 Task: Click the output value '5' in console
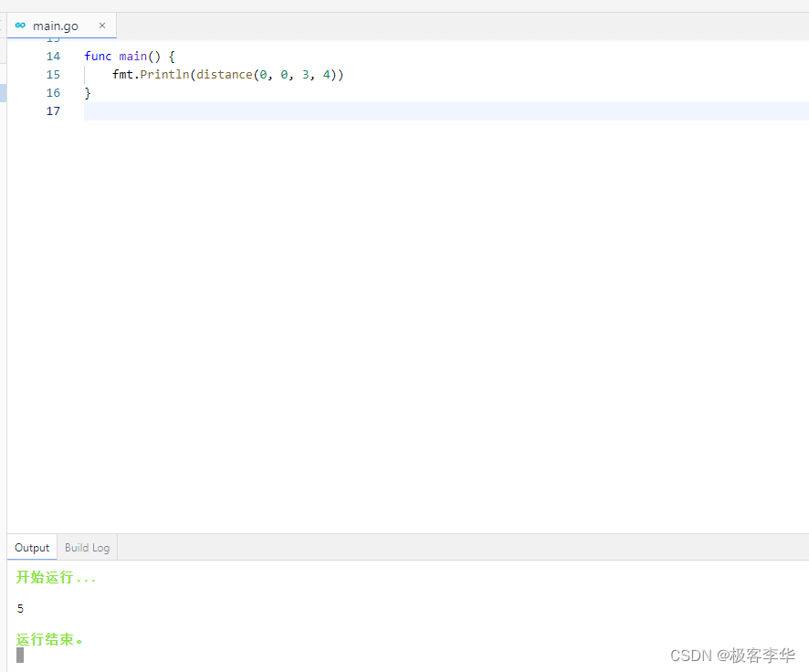20,609
